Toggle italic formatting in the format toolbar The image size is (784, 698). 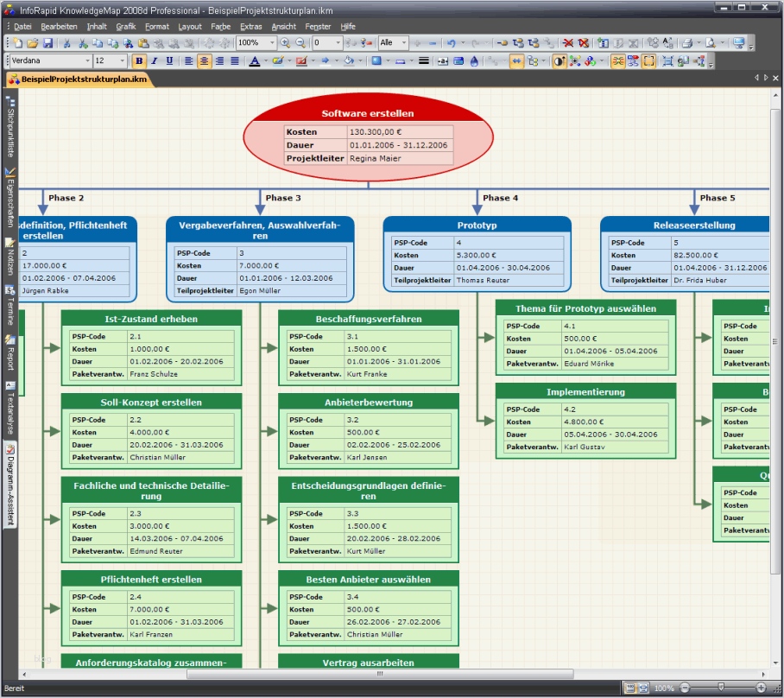coord(154,60)
